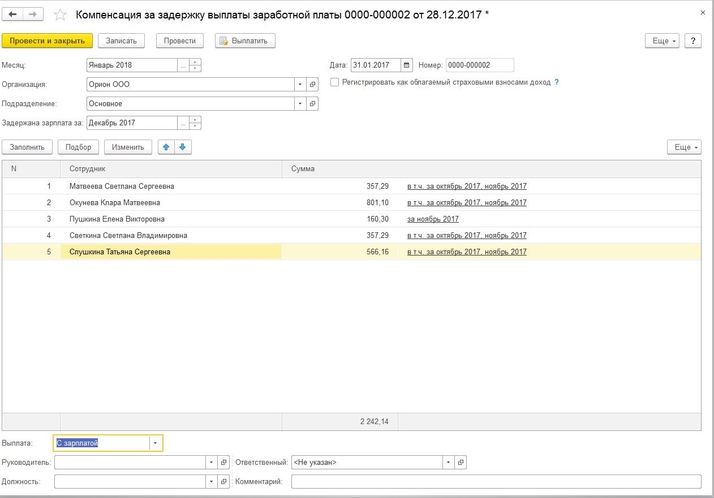Move selected row down with blue arrow
The width and height of the screenshot is (714, 498).
coord(182,147)
